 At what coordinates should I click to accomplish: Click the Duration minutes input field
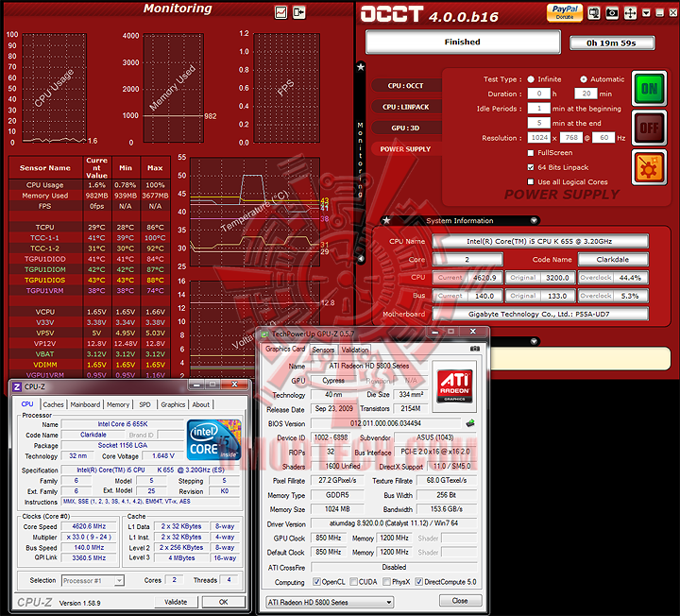click(x=586, y=94)
